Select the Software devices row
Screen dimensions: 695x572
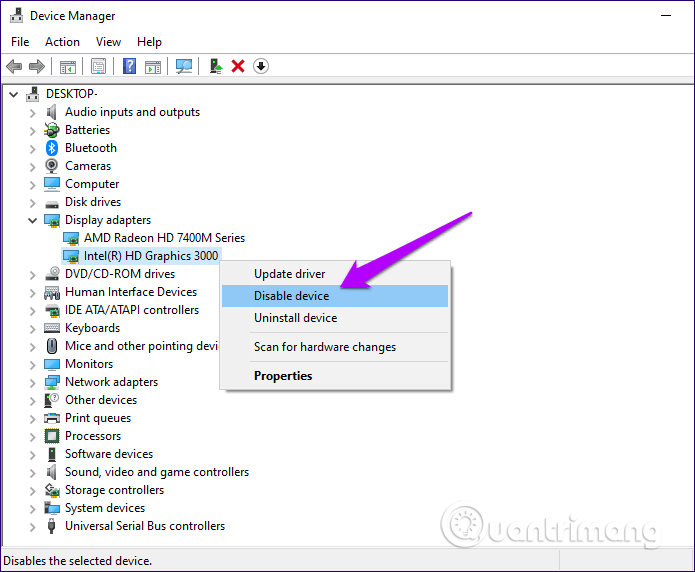click(x=109, y=454)
